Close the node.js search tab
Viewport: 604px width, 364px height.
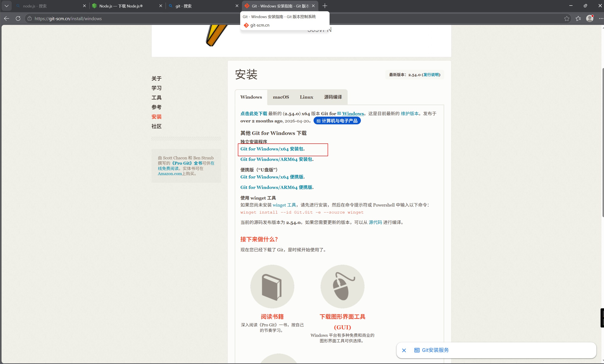pos(84,6)
